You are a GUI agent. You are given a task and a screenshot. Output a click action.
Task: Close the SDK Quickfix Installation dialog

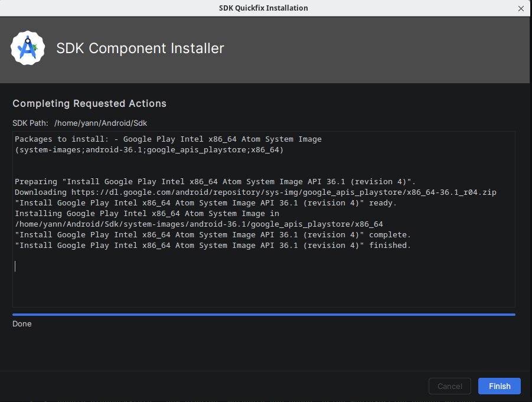(521, 8)
